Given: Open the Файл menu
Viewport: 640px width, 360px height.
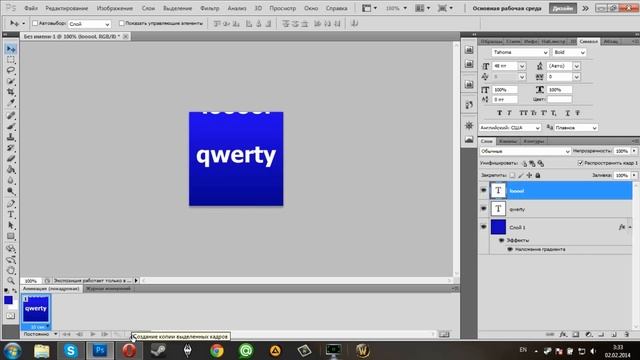Looking at the screenshot, I should pyautogui.click(x=31, y=8).
